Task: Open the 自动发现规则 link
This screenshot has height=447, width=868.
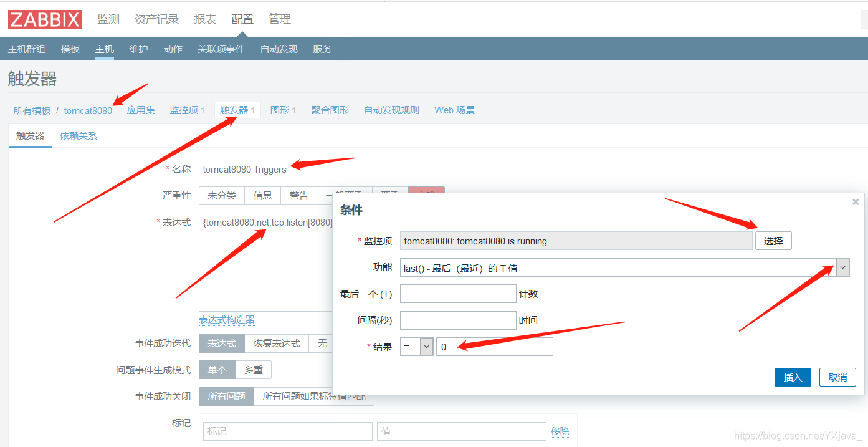Action: coord(391,110)
